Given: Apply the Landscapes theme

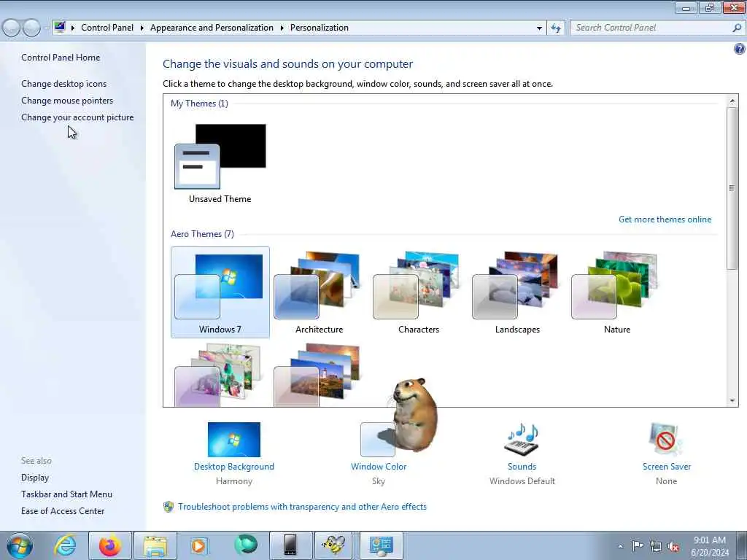Looking at the screenshot, I should pos(517,292).
